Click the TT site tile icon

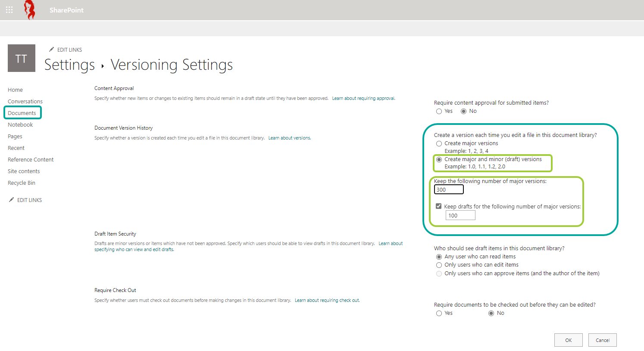coord(21,58)
